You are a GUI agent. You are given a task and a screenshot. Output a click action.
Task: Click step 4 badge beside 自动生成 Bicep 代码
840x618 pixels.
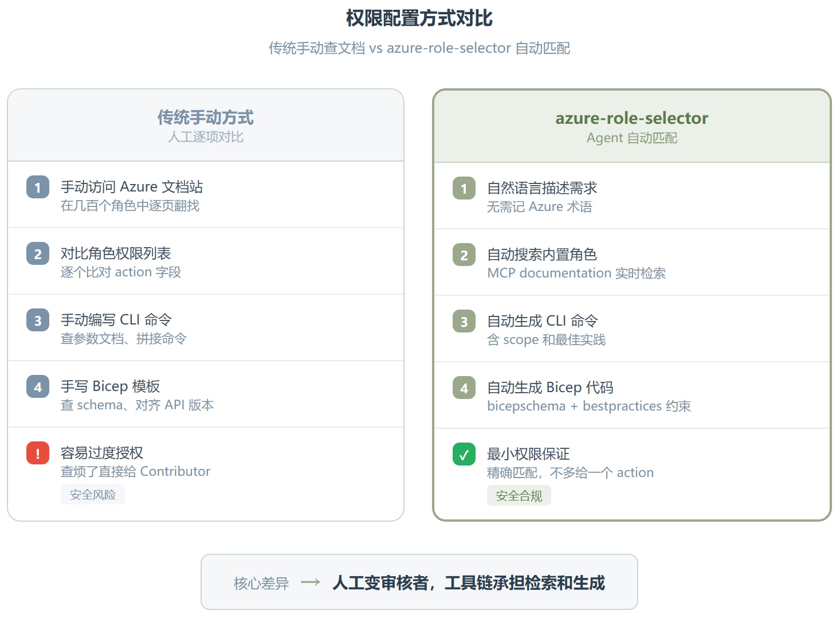click(x=464, y=388)
